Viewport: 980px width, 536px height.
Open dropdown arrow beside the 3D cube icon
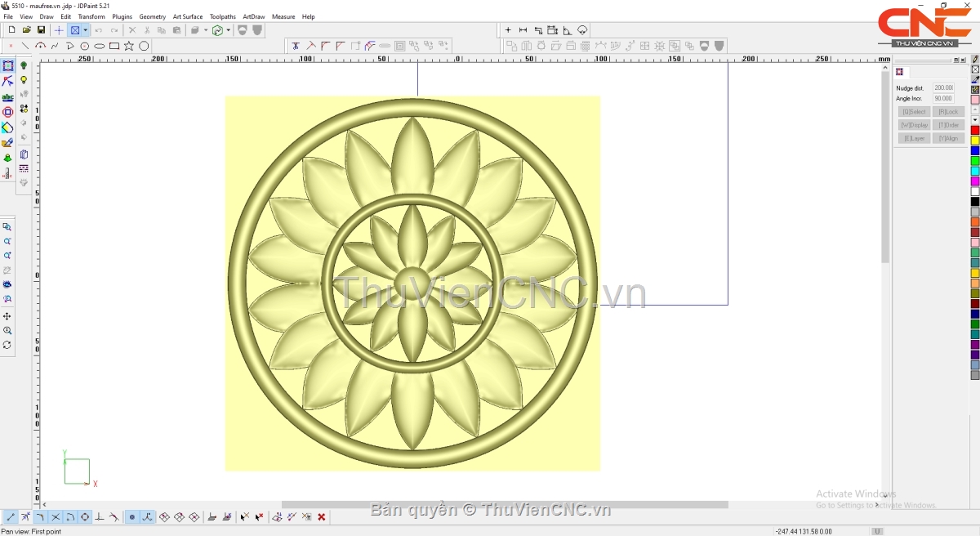(205, 30)
